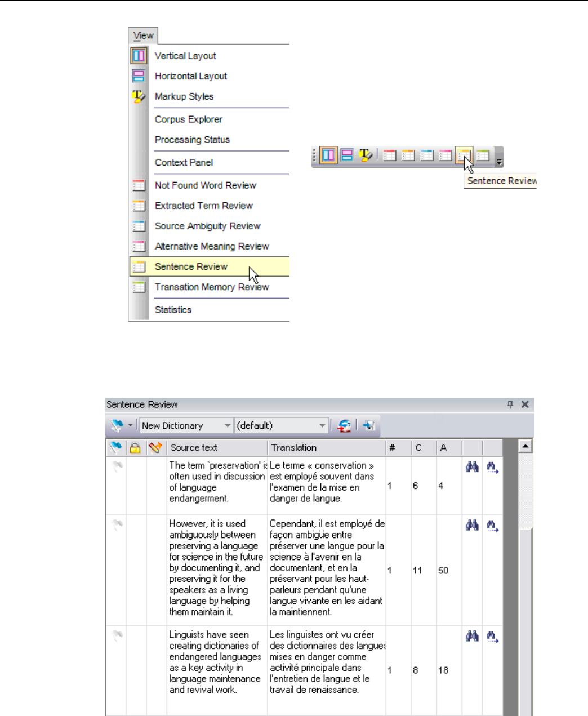Screen dimensions: 588x716
Task: Open the New Dictionary combo box
Action: tap(186, 425)
